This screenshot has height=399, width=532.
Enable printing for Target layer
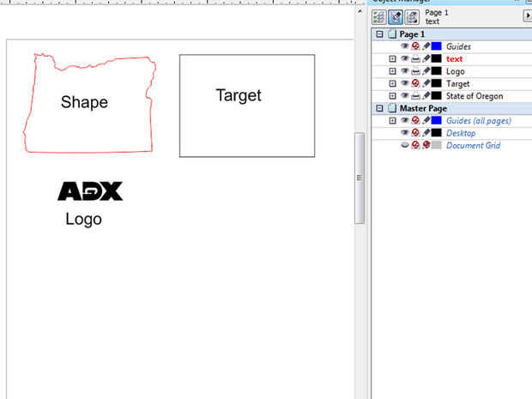coord(415,83)
